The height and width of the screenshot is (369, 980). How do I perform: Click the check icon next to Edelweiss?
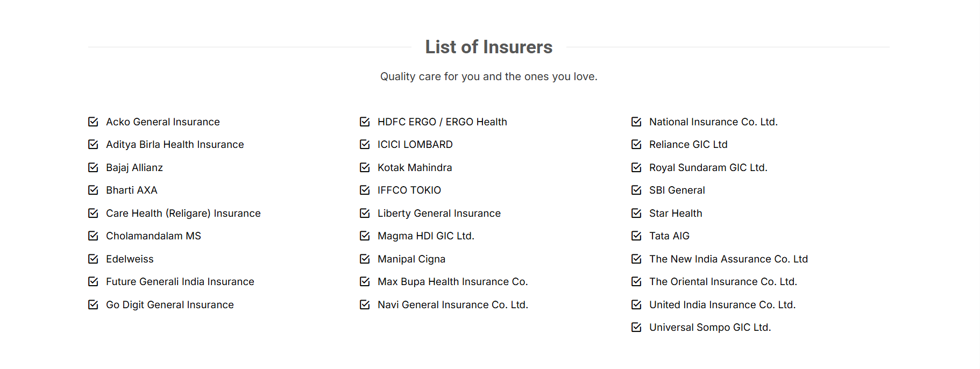pos(93,259)
